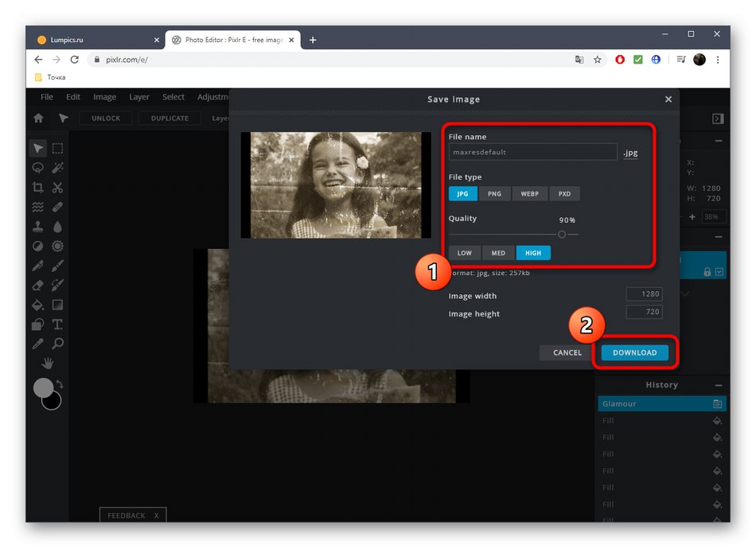Toggle the layer lock icon
Viewport: 756px width, 548px height.
[x=707, y=272]
